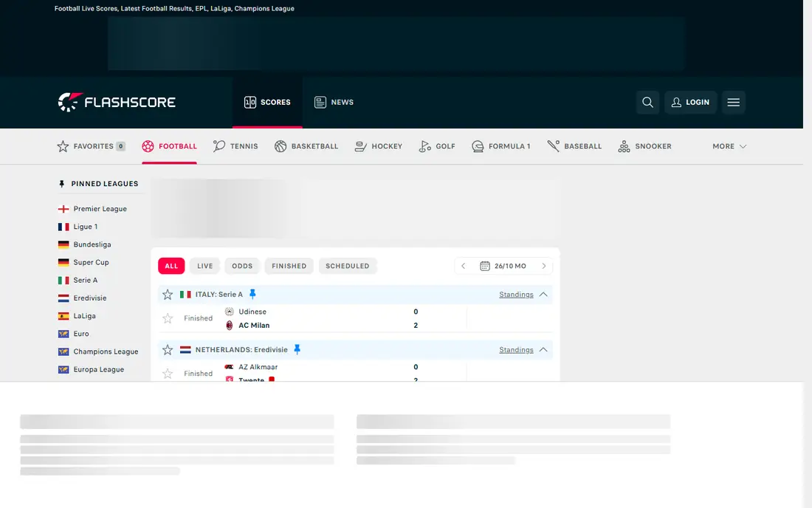Favorite the Netherlands Eredivisie league star

click(168, 350)
